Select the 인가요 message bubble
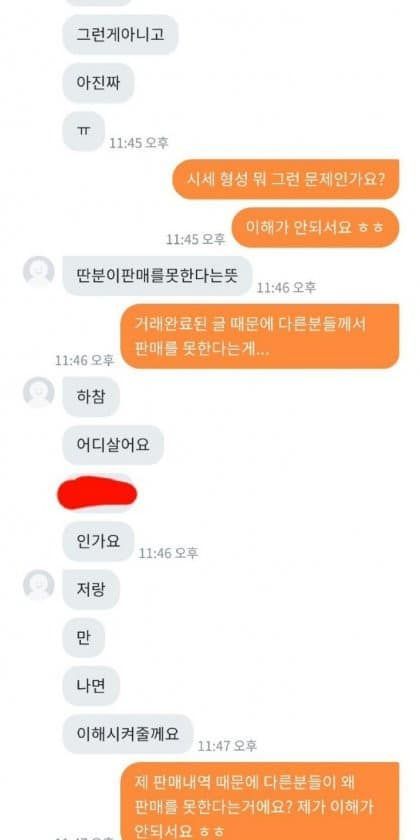Image resolution: width=420 pixels, height=840 pixels. 98,541
